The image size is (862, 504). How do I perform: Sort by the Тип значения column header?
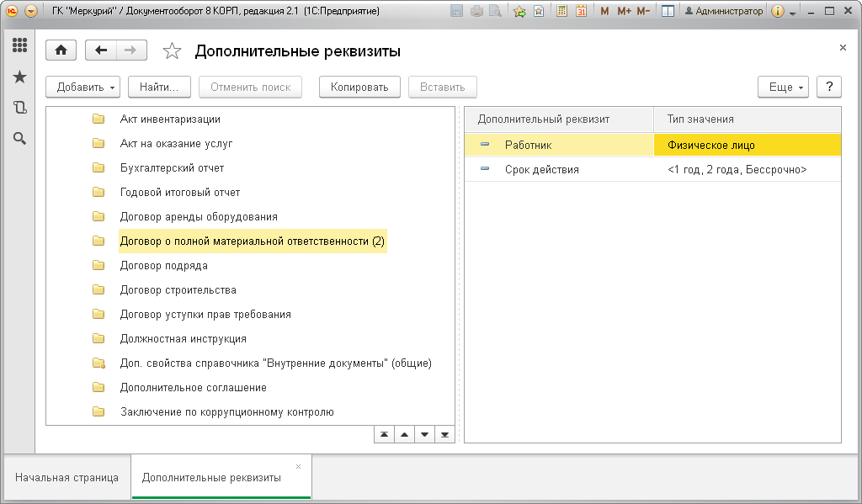pyautogui.click(x=748, y=119)
